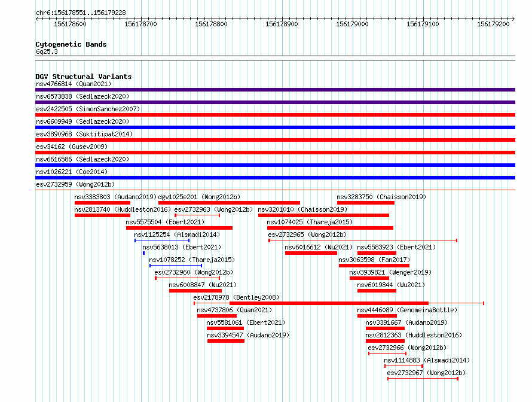Viewport: 532px width, 402px height.
Task: Click ruler position 156179000
Action: tap(352, 24)
